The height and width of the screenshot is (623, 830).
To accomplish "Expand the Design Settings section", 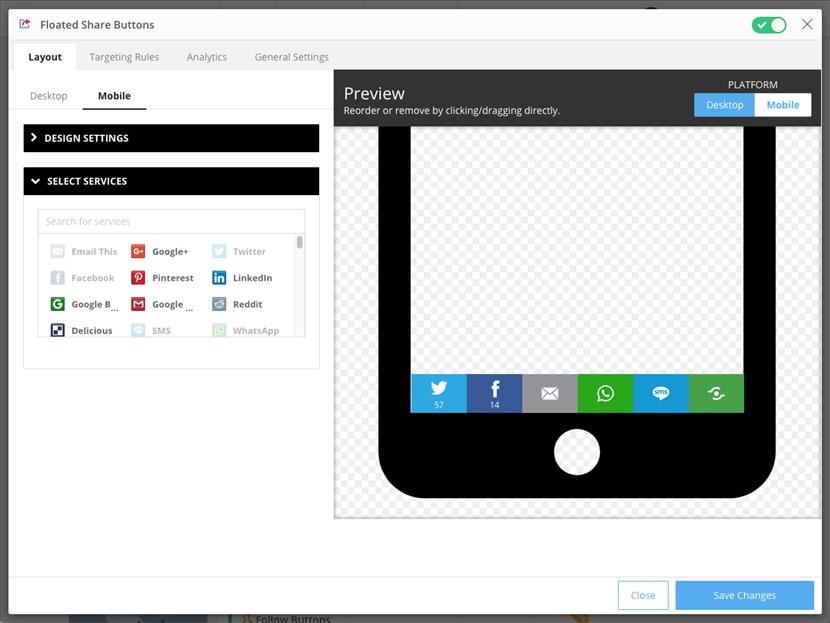I will pos(172,138).
